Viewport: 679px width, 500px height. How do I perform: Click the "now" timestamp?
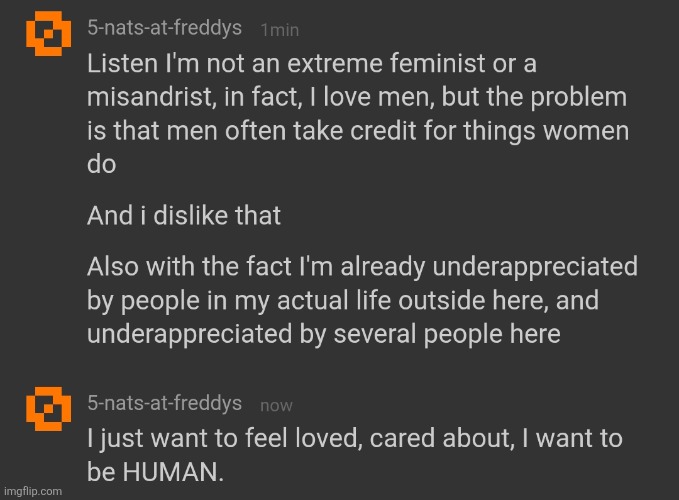276,405
